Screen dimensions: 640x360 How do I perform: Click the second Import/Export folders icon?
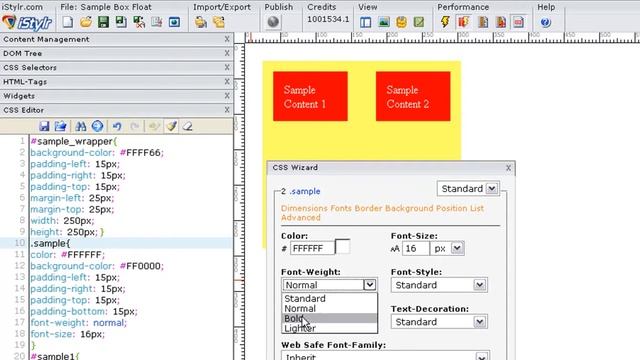point(219,22)
